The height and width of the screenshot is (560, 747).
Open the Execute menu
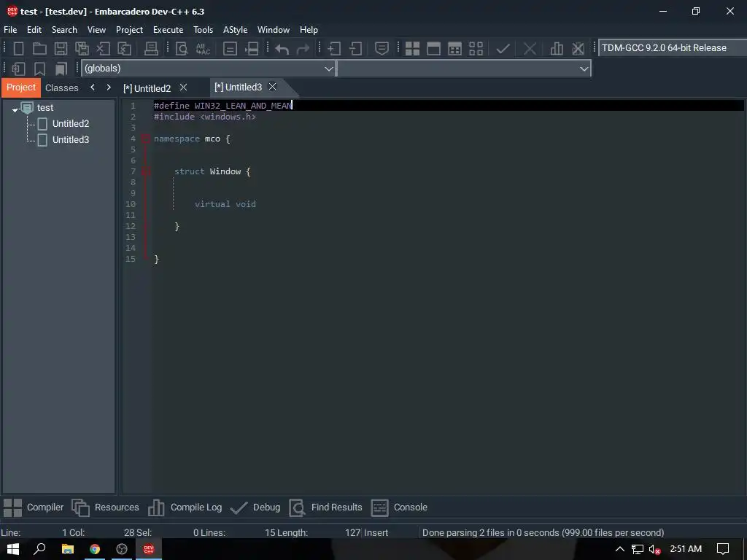(x=169, y=29)
